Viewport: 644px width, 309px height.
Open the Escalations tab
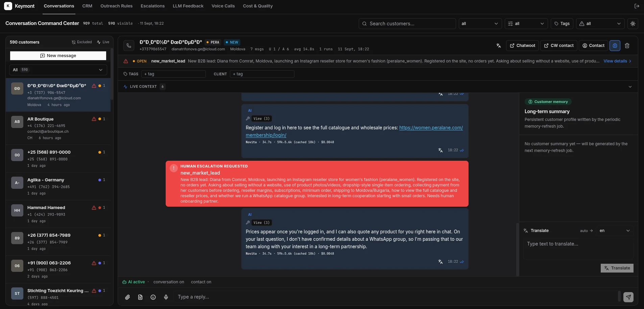coord(152,6)
